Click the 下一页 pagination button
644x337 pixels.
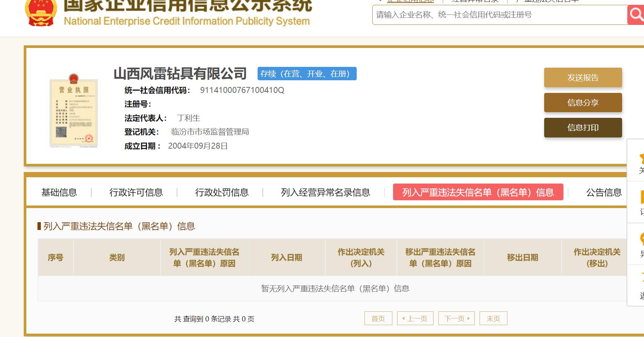pos(456,318)
